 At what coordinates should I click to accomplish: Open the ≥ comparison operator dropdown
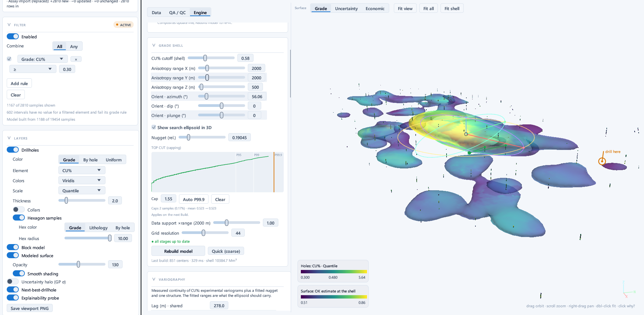pyautogui.click(x=33, y=69)
